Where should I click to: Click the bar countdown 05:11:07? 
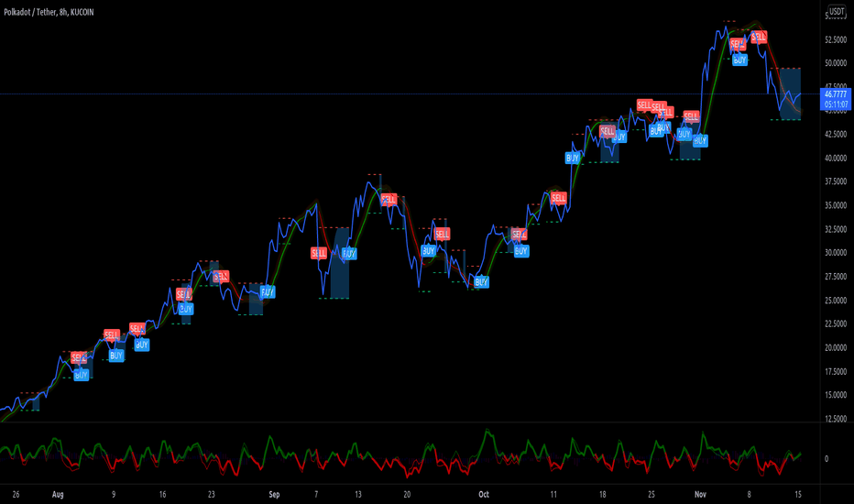(x=836, y=104)
